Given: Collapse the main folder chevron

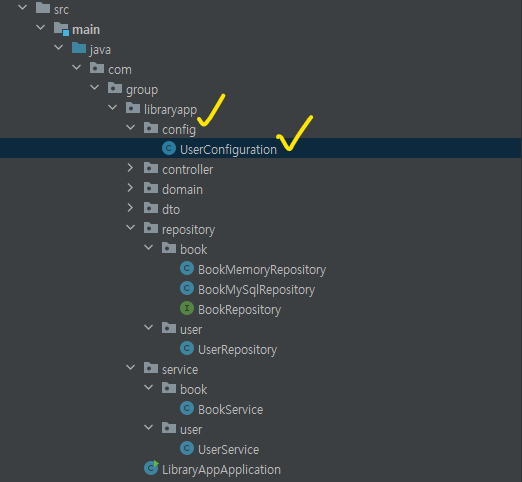Looking at the screenshot, I should (x=41, y=27).
